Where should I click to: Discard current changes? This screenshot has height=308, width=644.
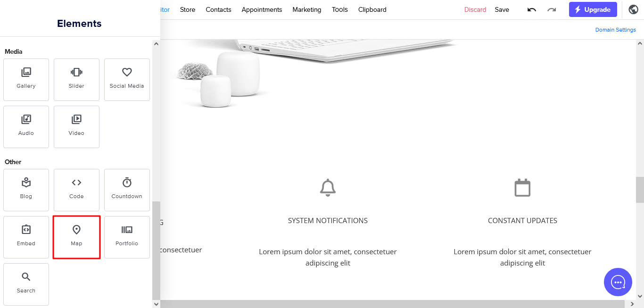point(475,9)
